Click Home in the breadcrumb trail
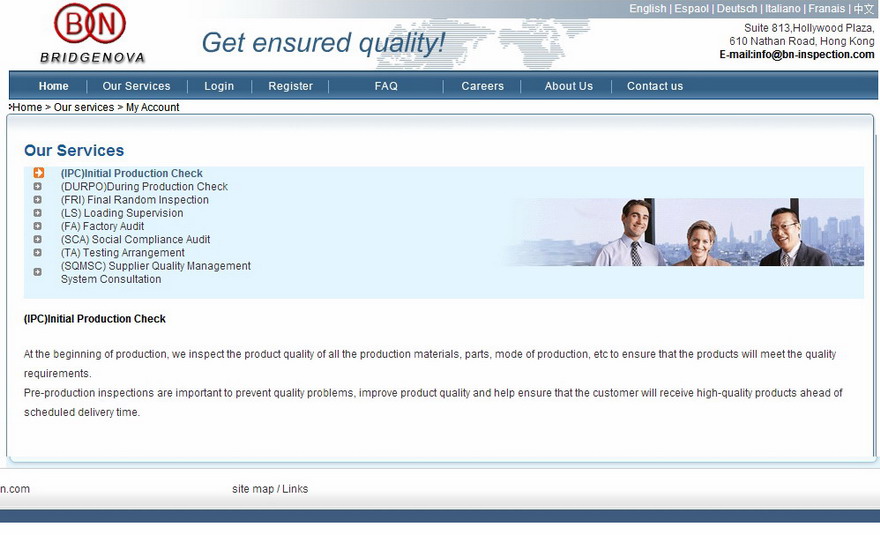The height and width of the screenshot is (535, 880). tap(27, 107)
